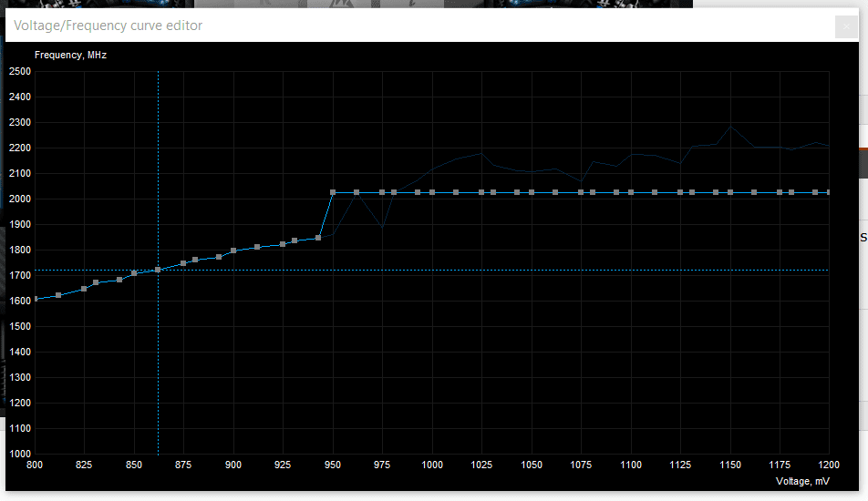Click the 1700 frequency axis value

click(x=20, y=275)
